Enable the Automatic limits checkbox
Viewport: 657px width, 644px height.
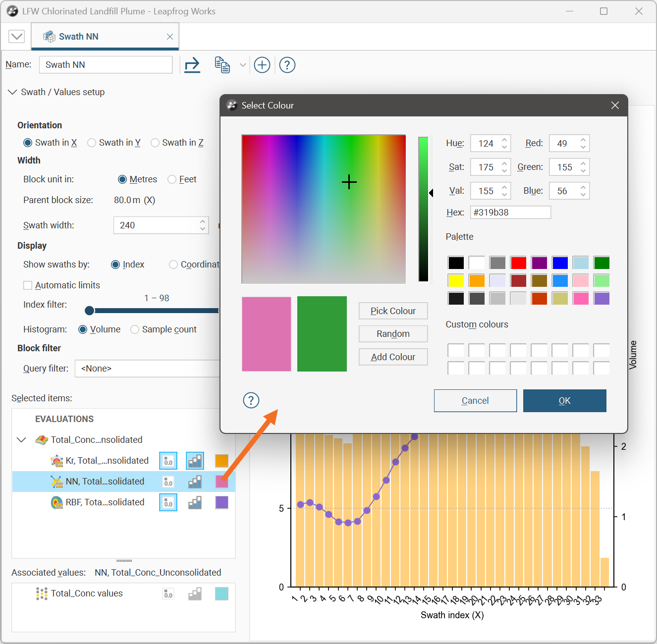coord(28,285)
